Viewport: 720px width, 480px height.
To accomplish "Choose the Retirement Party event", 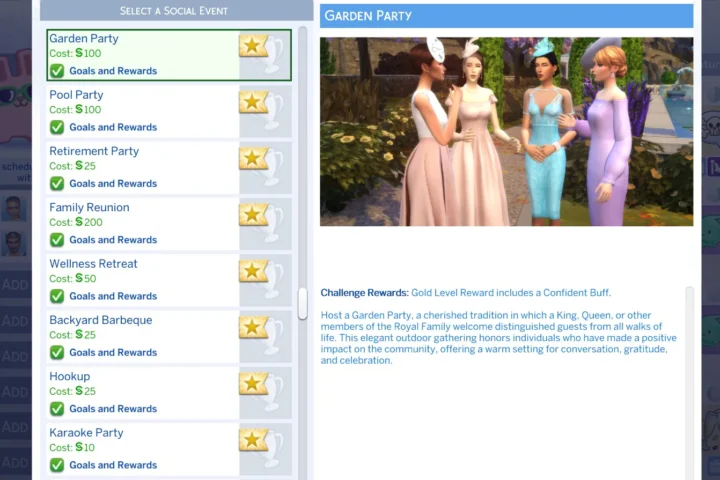I will pyautogui.click(x=169, y=168).
